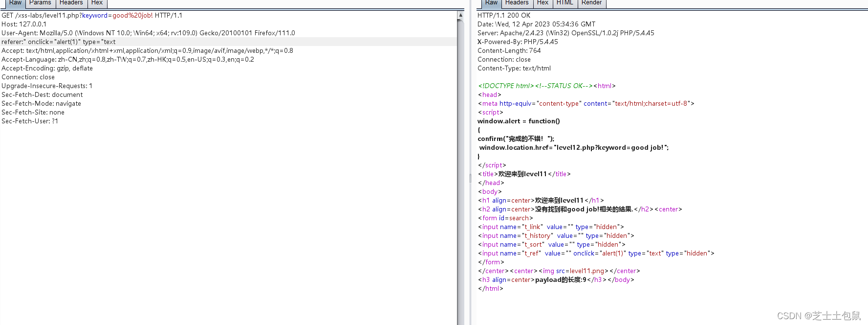Click the Upgrade-Insecure-Requests header line
Viewport: 868px width, 325px height.
point(47,86)
